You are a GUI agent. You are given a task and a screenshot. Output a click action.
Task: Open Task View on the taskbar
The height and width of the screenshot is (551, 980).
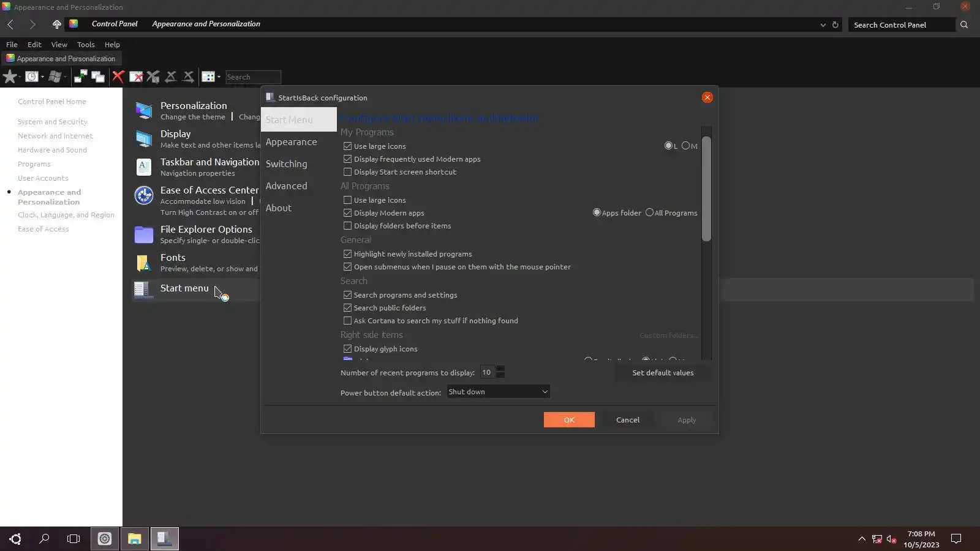pos(73,539)
